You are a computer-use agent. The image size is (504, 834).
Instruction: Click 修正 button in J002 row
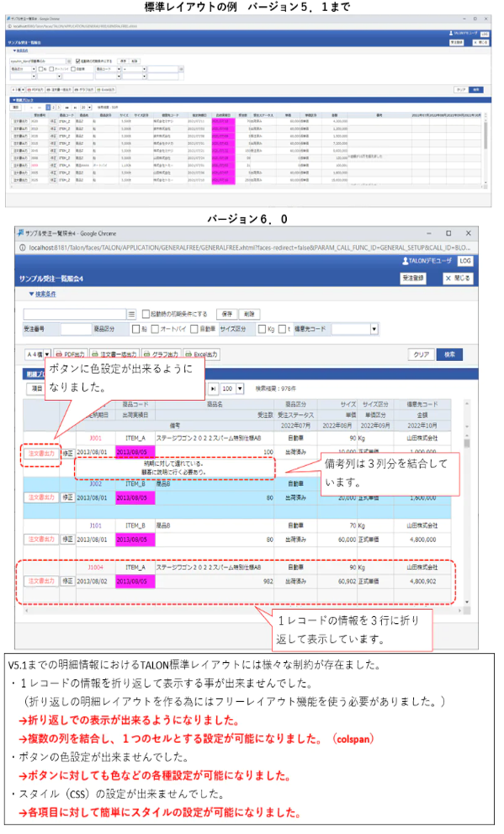point(68,497)
